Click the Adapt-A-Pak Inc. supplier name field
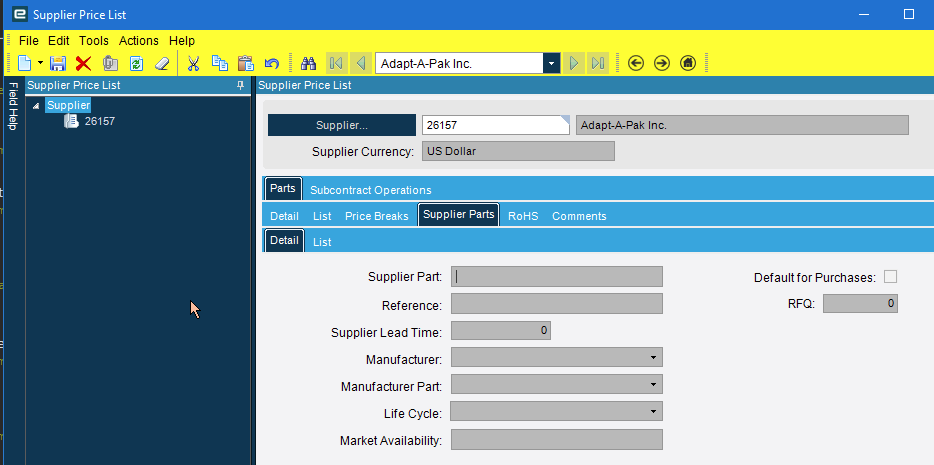The width and height of the screenshot is (934, 465). (x=742, y=125)
